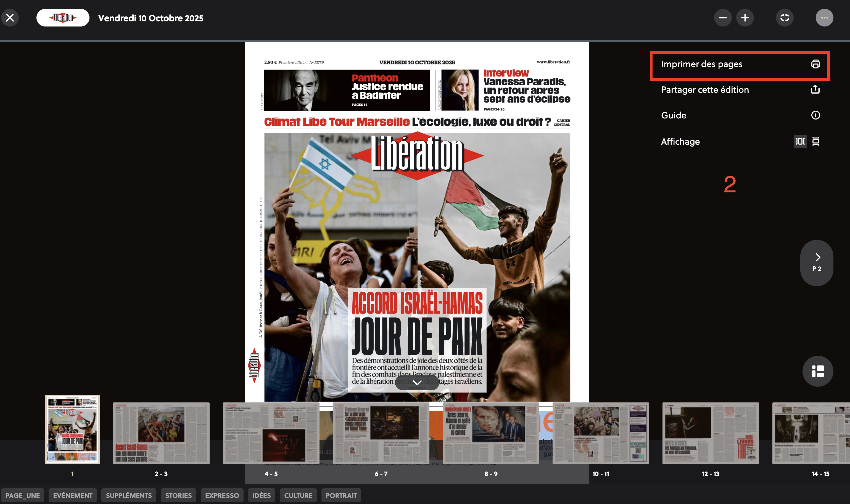
Task: Open pages 8 - 9 thumbnail
Action: 491,433
